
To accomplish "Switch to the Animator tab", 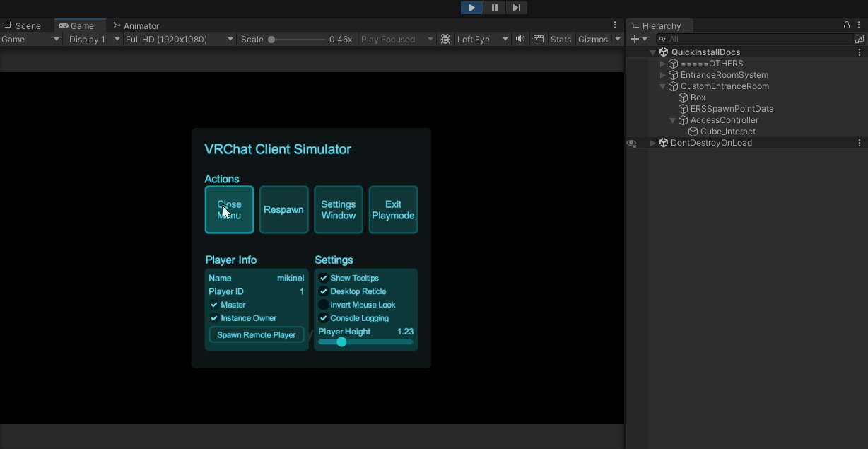I will tap(136, 26).
